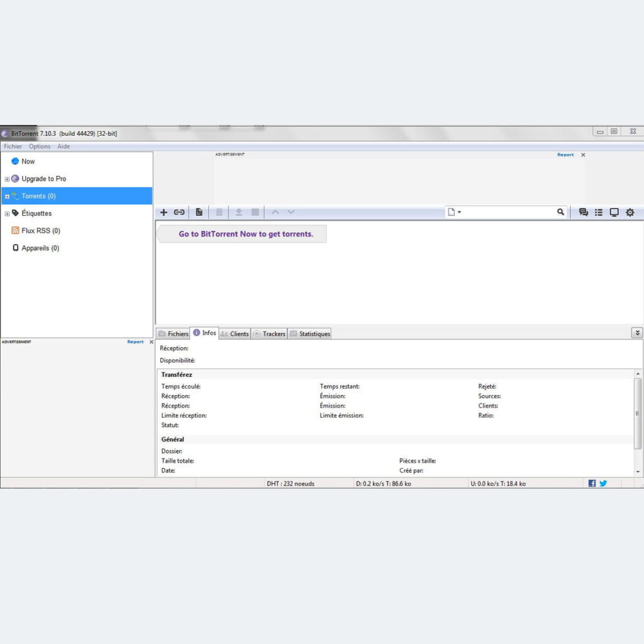The height and width of the screenshot is (644, 644).
Task: Expand the Torrents tree node
Action: [7, 196]
